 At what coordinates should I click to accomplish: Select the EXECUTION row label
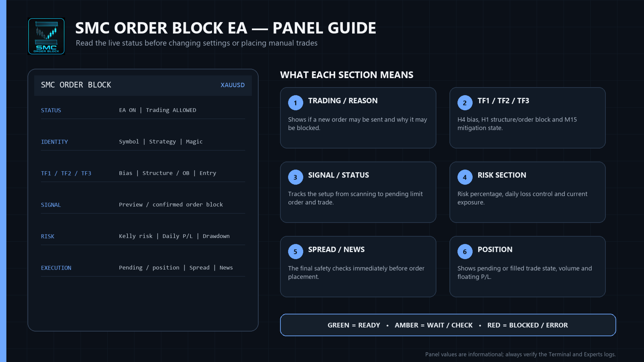[x=56, y=268]
